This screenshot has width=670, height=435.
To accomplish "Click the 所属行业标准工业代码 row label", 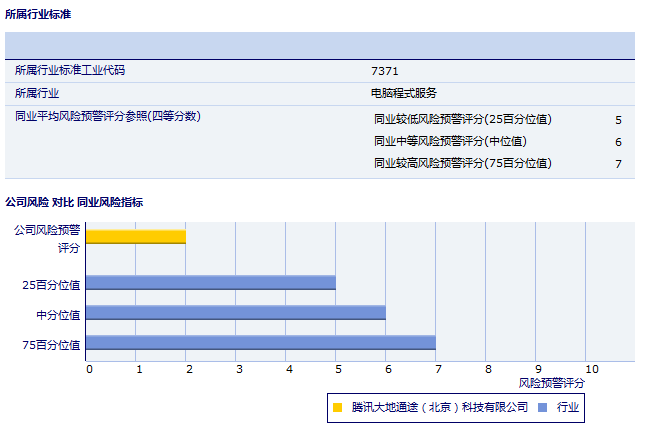I will 70,71.
